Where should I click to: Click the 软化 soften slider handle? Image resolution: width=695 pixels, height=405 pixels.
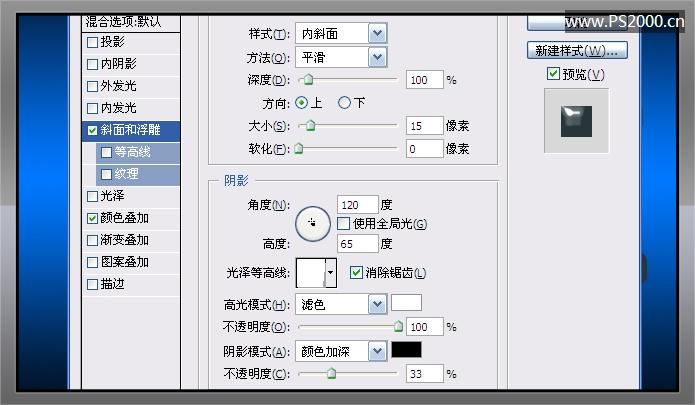click(299, 148)
